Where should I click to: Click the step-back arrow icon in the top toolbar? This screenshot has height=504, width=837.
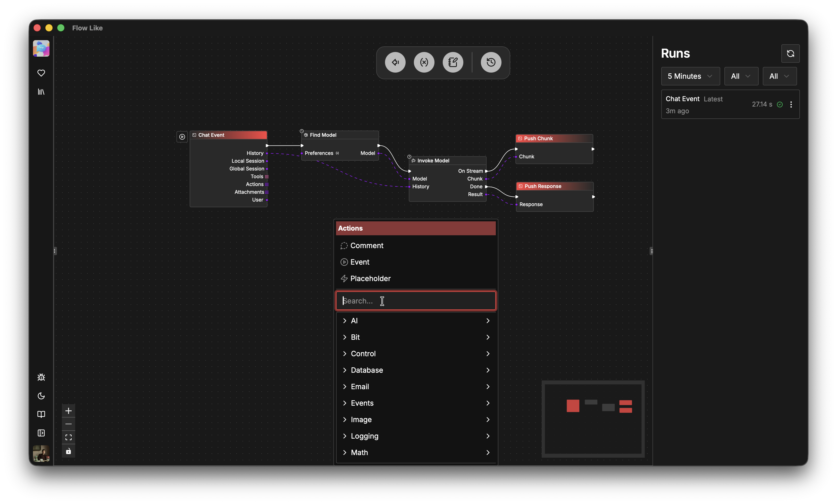(x=395, y=62)
